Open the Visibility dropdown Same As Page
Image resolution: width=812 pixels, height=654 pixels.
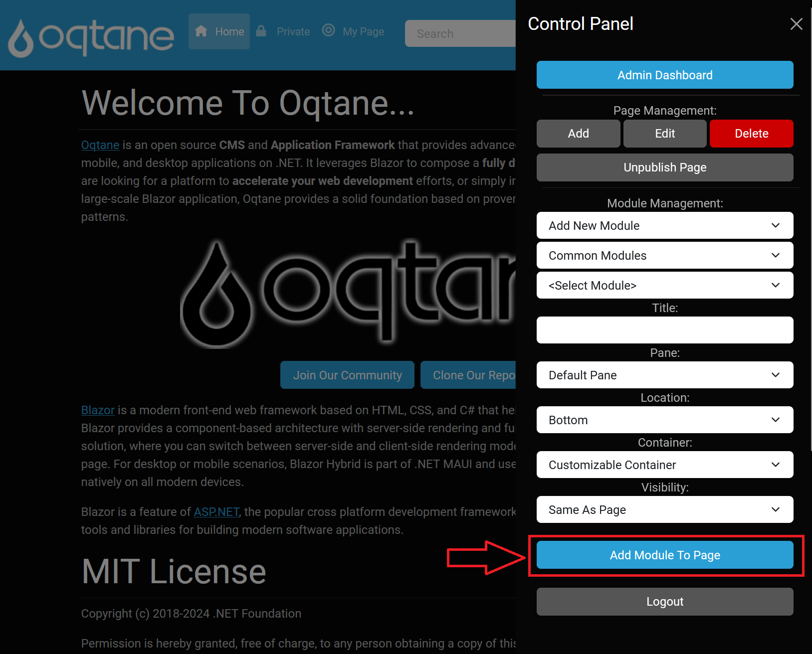[665, 509]
